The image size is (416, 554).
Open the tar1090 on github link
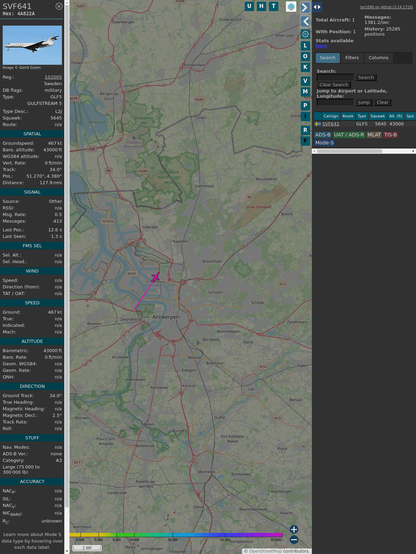[x=386, y=7]
